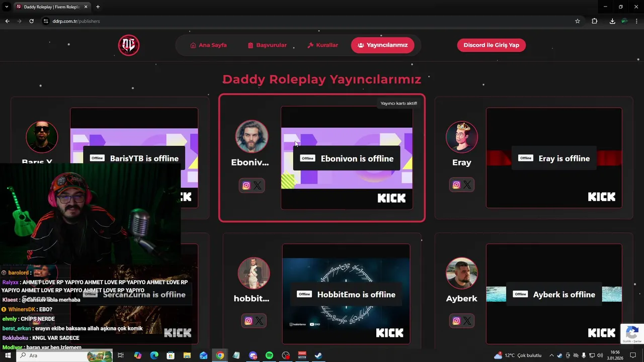Open the browser downloads icon
This screenshot has height=362, width=644.
click(x=612, y=21)
